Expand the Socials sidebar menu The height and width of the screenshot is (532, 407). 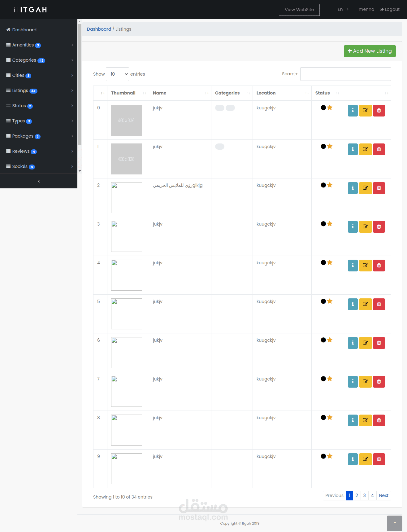coord(39,166)
